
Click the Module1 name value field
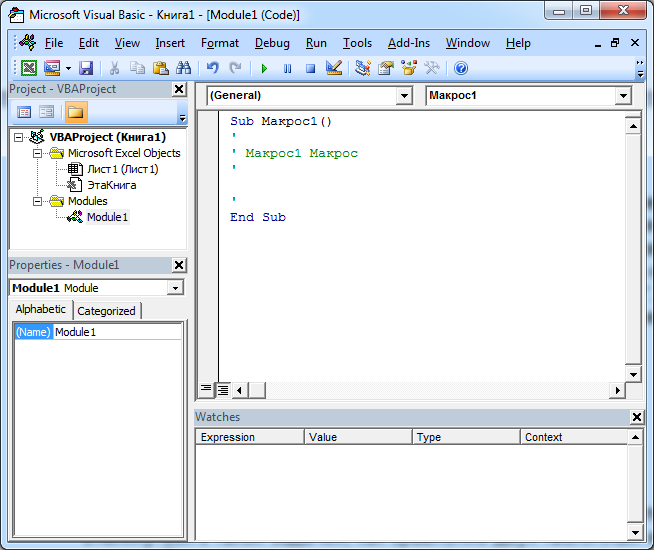click(118, 332)
